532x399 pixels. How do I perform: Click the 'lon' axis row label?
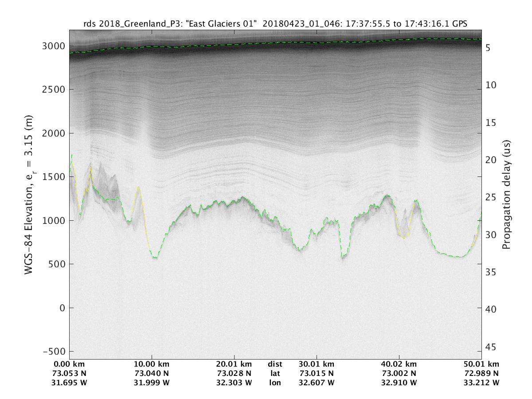[275, 382]
